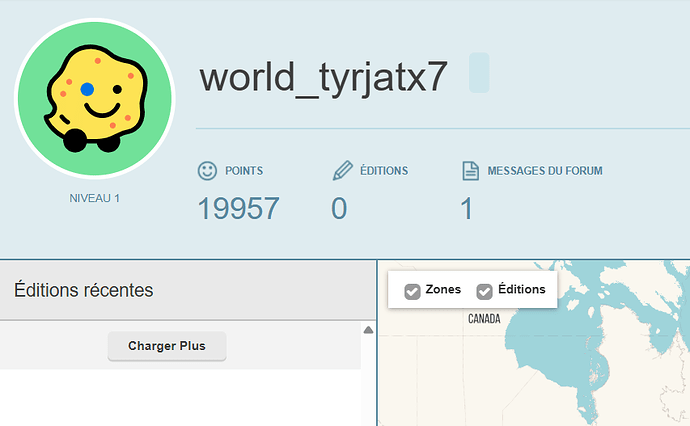
Task: Click the 19957 points value
Action: coord(239,209)
